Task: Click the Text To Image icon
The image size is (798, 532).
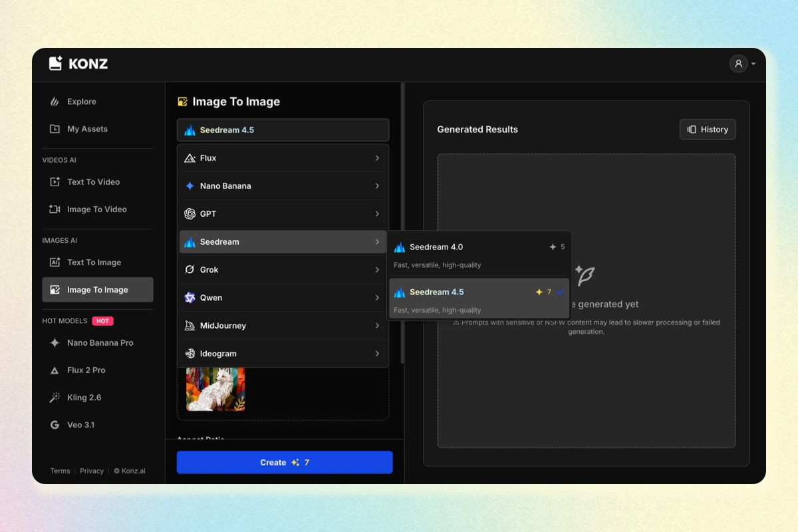Action: 55,262
